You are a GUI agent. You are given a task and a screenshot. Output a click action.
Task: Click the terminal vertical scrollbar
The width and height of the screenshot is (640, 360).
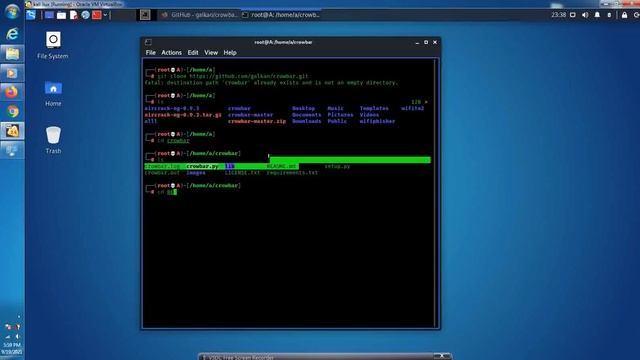click(x=436, y=192)
